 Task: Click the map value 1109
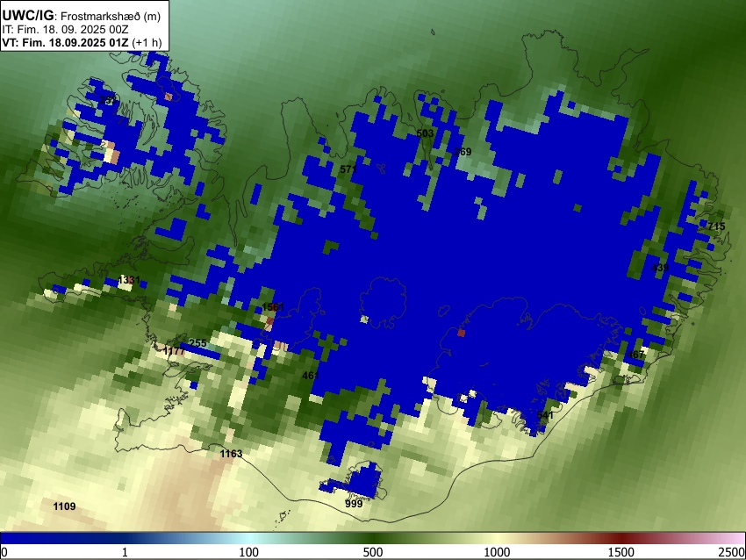click(x=64, y=506)
